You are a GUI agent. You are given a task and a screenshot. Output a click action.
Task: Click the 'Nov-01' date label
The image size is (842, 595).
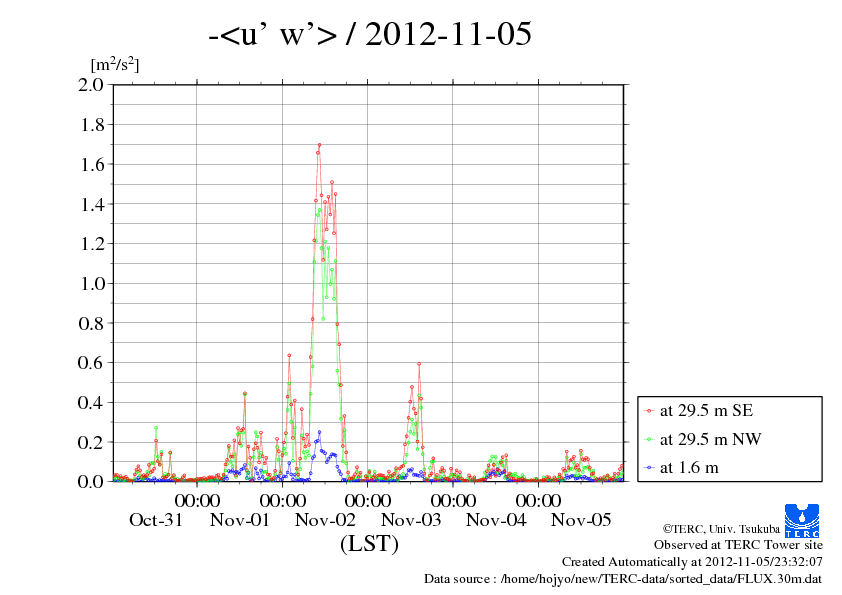coord(239,520)
